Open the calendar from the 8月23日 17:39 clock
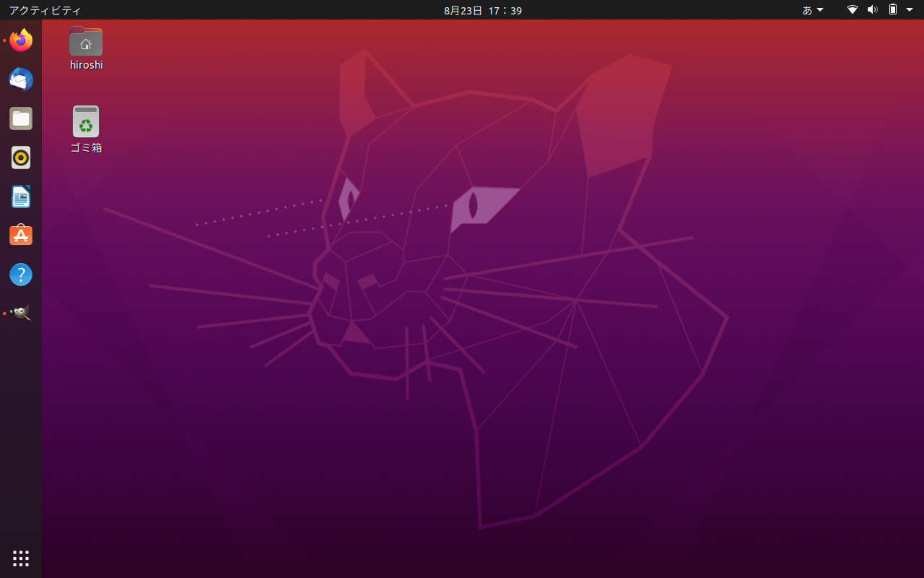Viewport: 924px width, 578px height. (483, 10)
